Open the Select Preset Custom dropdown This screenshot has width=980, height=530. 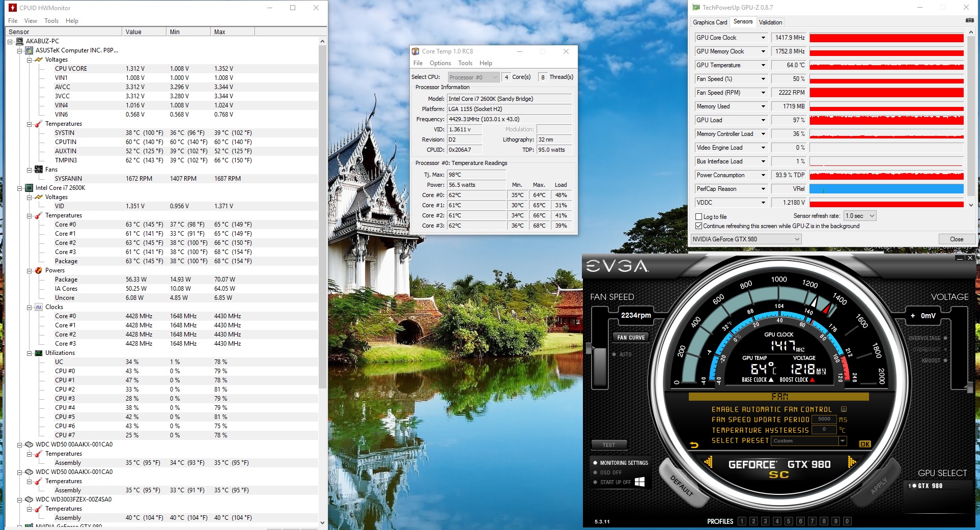click(x=808, y=441)
